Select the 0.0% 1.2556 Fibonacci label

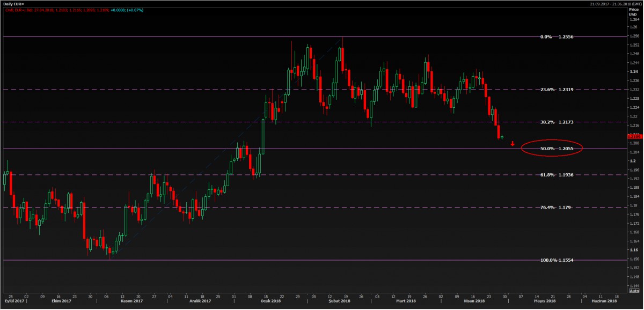pyautogui.click(x=557, y=37)
